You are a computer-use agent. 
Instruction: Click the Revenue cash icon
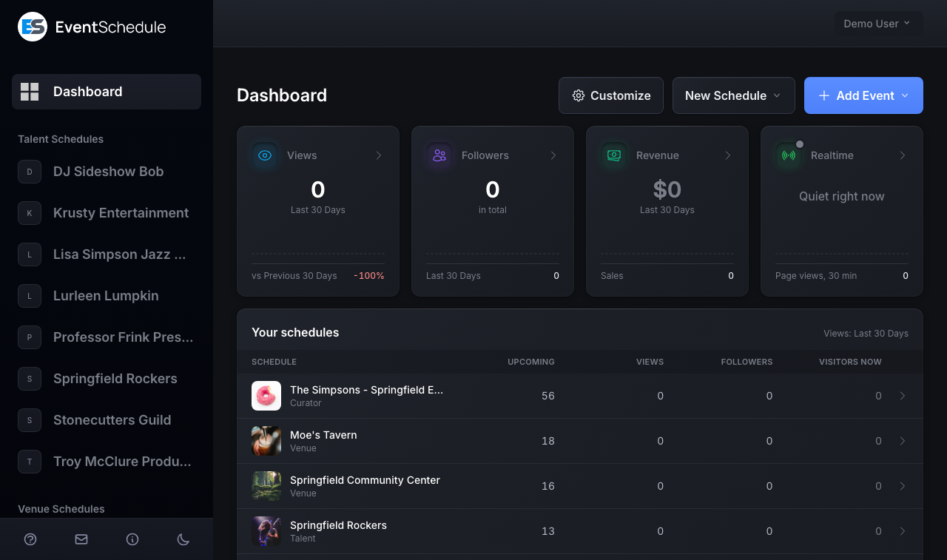click(x=614, y=155)
